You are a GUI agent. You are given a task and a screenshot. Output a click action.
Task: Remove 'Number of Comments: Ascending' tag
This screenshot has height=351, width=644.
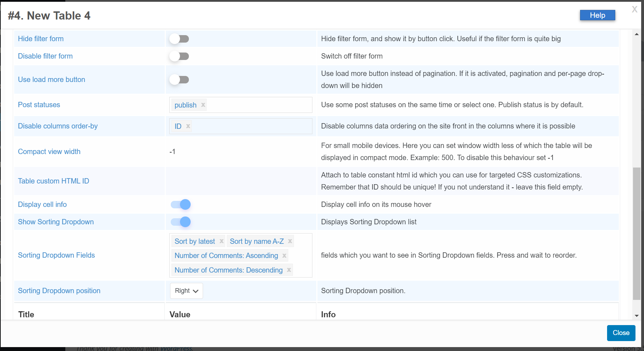[284, 256]
